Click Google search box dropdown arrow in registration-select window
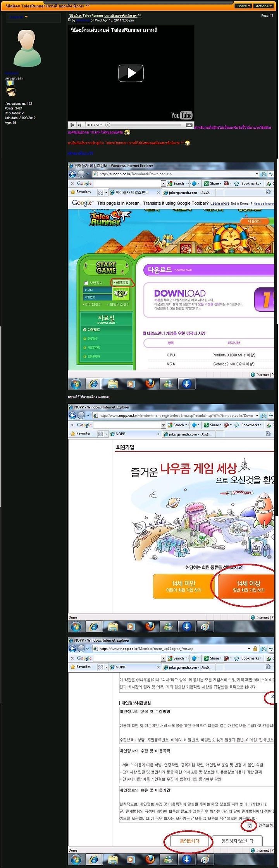Viewport: 279px width, 868px height. tap(164, 425)
